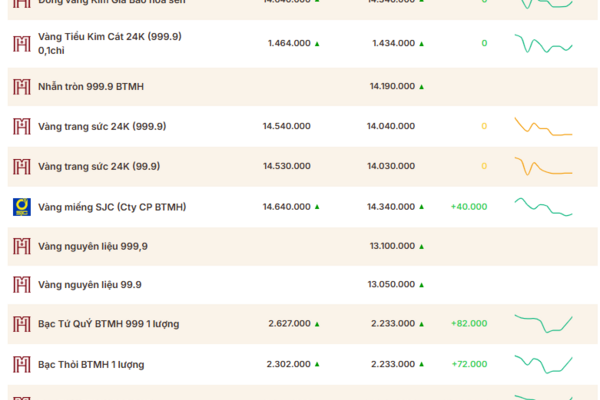This screenshot has height=400, width=600.
Task: Click up arrow next to 14.190.000 price
Action: 421,87
